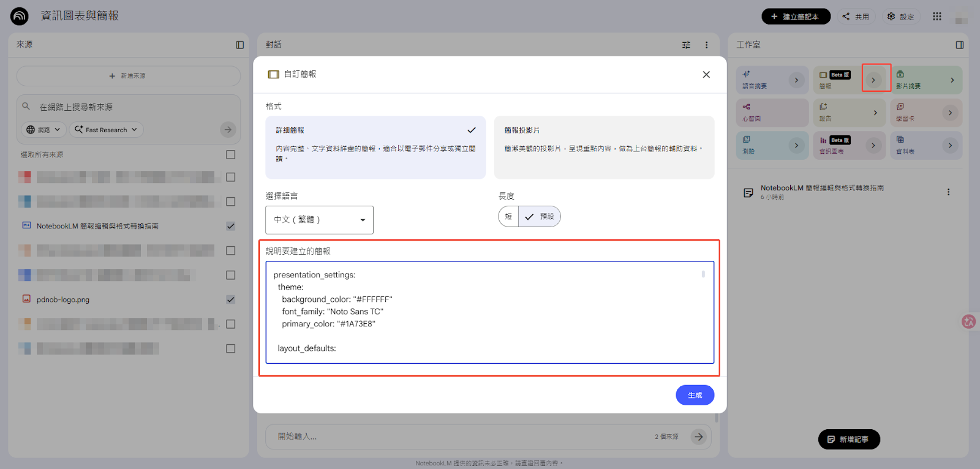This screenshot has height=469, width=980.
Task: Open note titled NotebookLM 簡報編輯與格式轉換指南 in 工作室
Action: (822, 188)
